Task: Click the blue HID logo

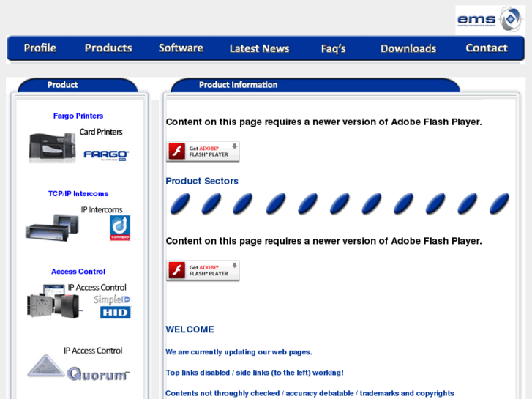Action: coord(116,313)
